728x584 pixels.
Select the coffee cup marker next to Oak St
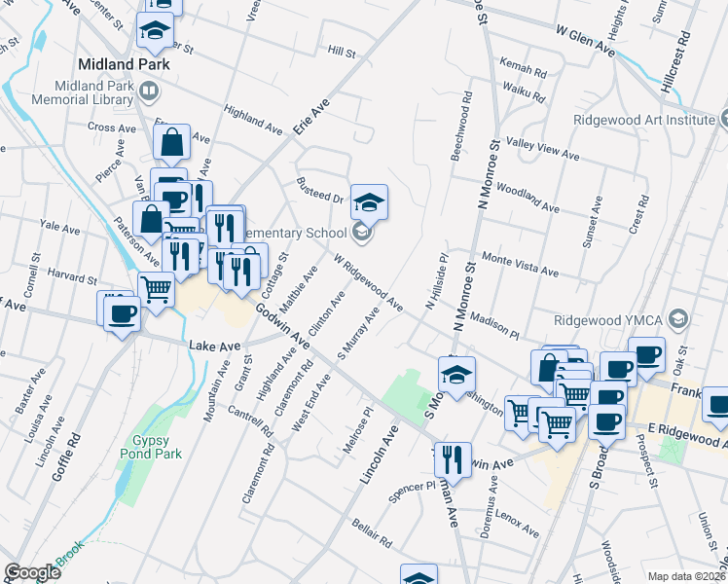[x=647, y=356]
